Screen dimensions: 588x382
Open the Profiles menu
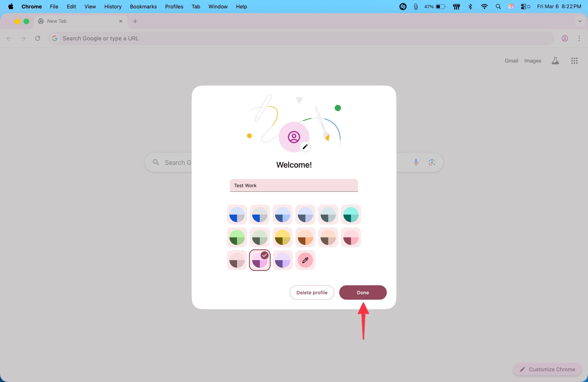(174, 7)
